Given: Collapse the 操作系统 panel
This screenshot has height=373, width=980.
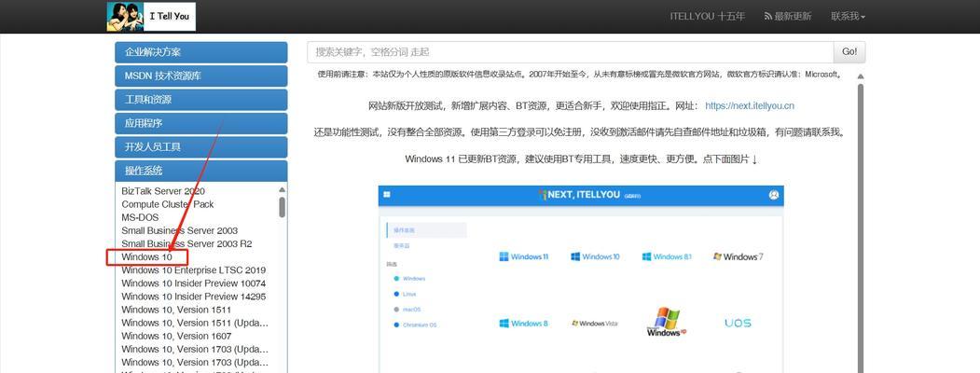Looking at the screenshot, I should pos(201,171).
